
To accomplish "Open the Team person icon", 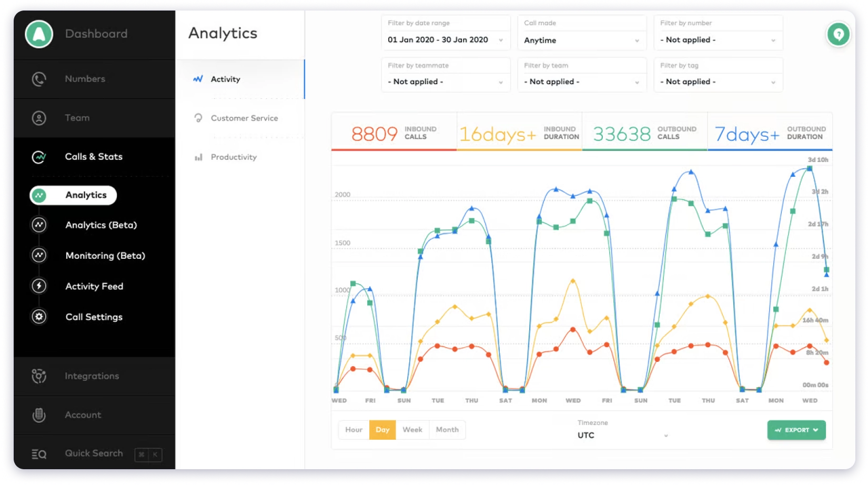I will (x=39, y=118).
